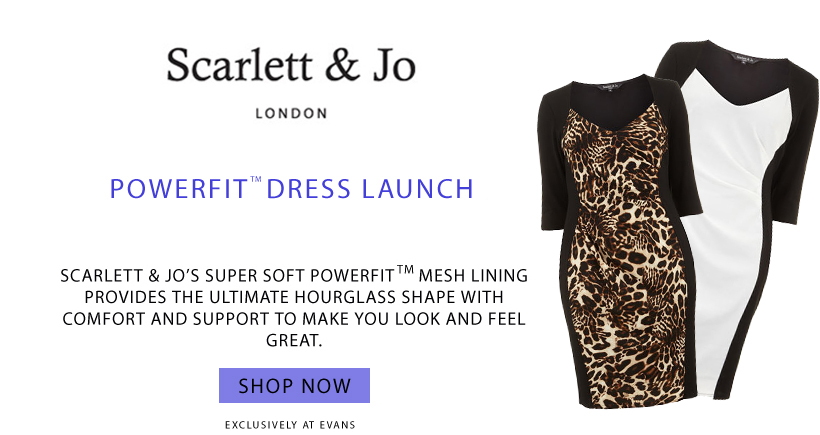Click the neck label inside leopard dress
This screenshot has height=435, width=820.
pos(610,84)
